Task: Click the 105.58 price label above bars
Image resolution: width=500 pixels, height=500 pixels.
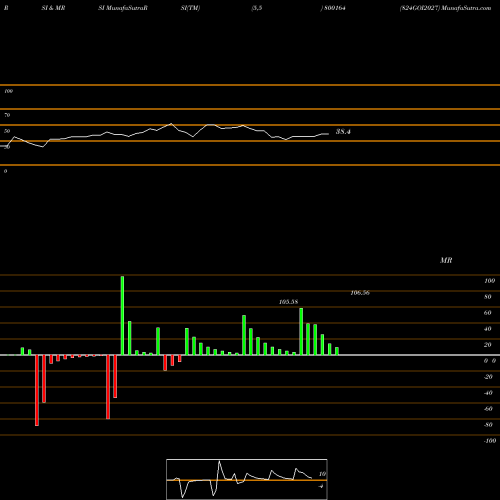Action: tap(288, 302)
